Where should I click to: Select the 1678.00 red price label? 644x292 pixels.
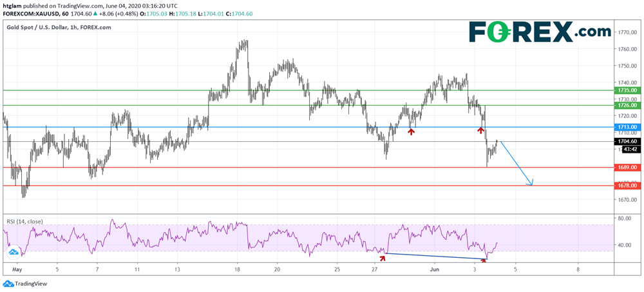[x=627, y=186]
